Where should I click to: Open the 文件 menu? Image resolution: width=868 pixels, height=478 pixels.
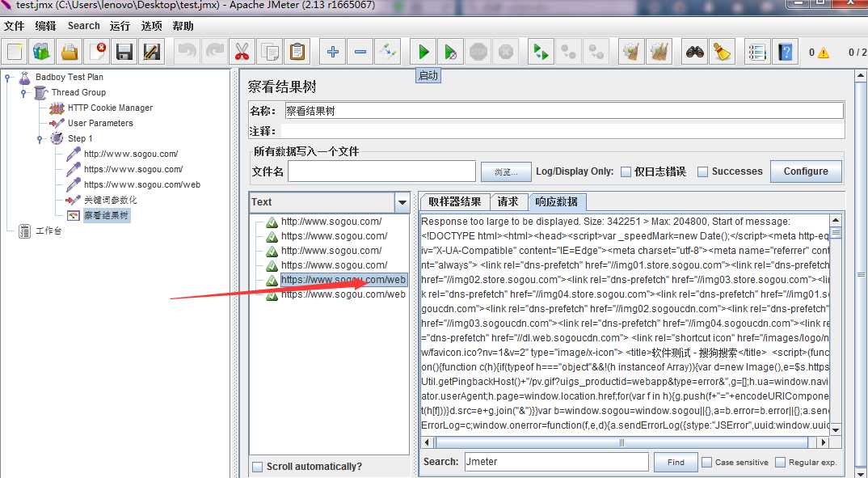(15, 26)
